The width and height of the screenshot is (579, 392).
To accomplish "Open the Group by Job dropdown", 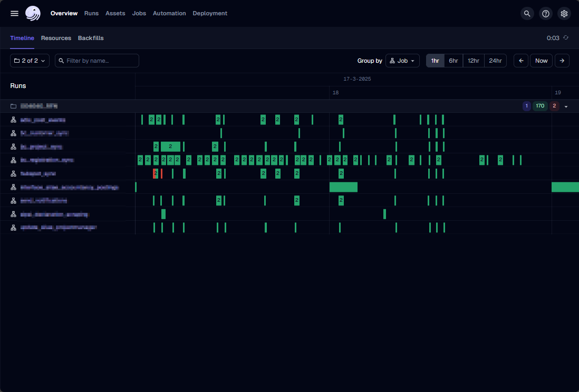I will pos(402,61).
